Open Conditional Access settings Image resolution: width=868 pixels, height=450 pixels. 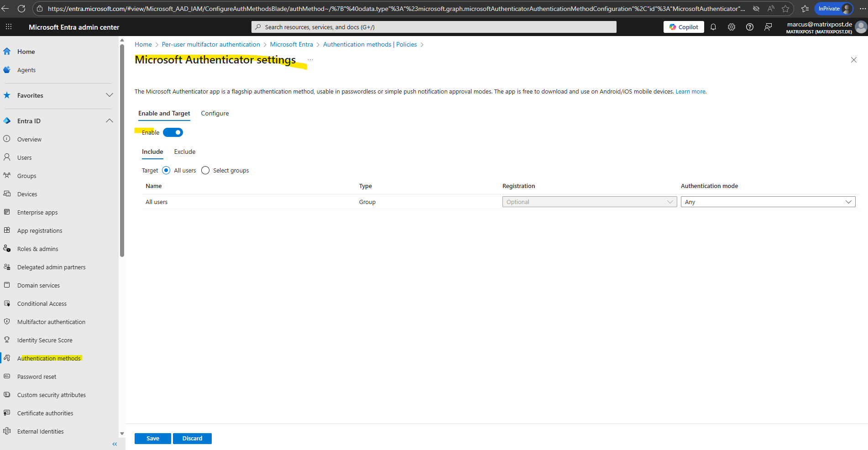click(x=42, y=303)
